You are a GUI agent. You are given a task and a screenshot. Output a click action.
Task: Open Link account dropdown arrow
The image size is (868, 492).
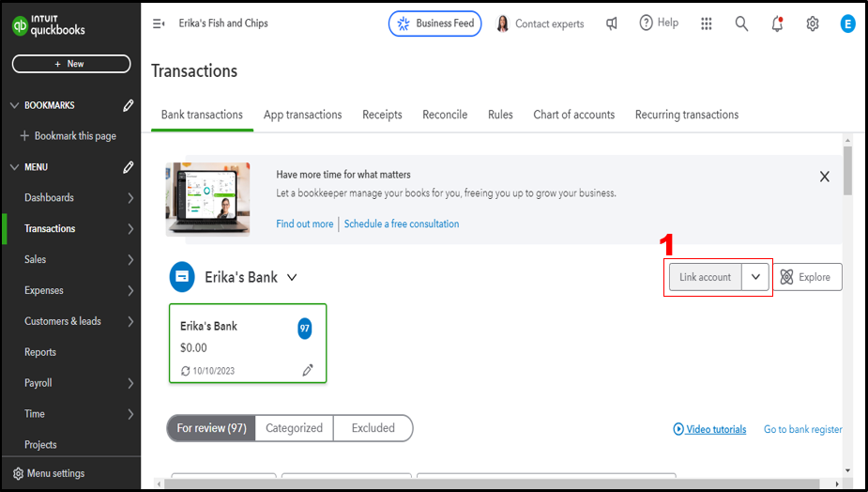[x=755, y=277]
